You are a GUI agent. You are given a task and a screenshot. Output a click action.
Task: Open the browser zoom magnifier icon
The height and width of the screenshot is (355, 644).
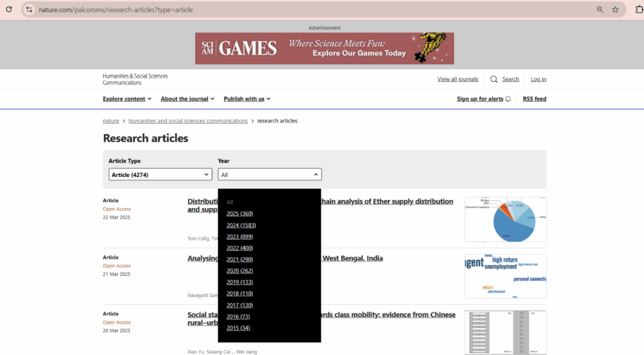point(600,9)
